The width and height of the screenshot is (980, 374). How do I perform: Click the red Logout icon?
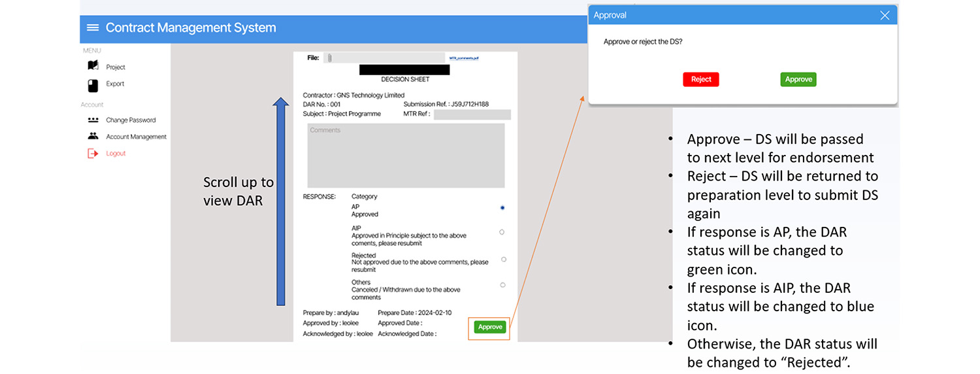[93, 154]
